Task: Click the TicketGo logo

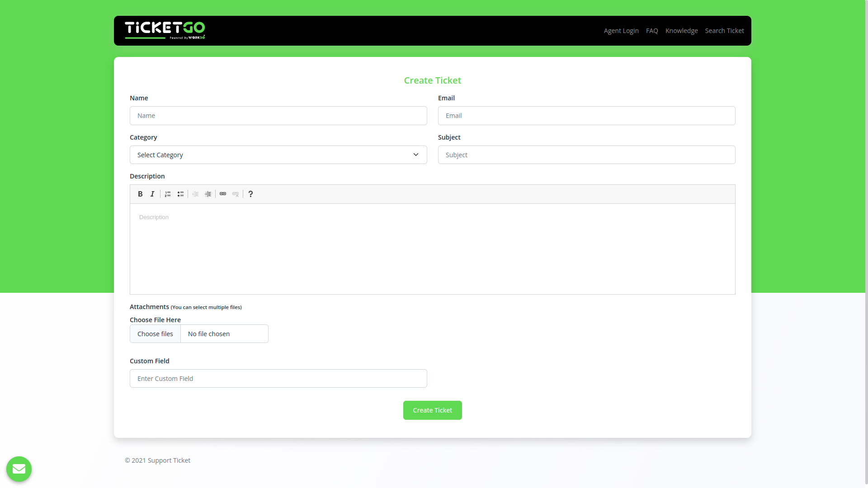Action: point(165,30)
